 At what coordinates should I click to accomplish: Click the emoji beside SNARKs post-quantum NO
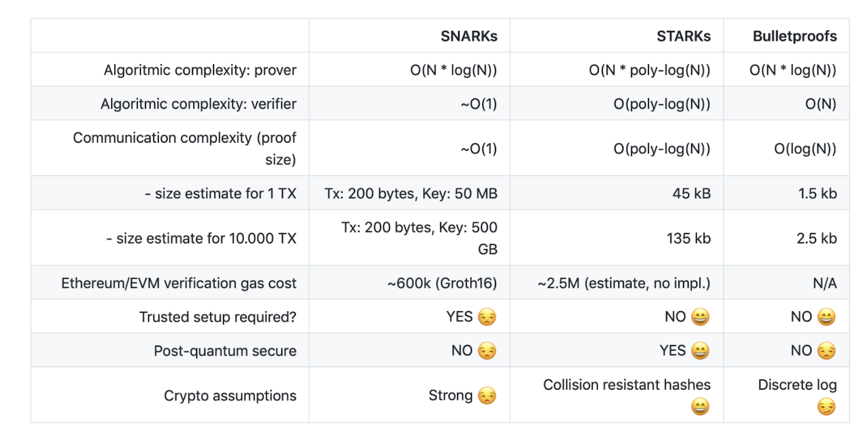tap(487, 351)
